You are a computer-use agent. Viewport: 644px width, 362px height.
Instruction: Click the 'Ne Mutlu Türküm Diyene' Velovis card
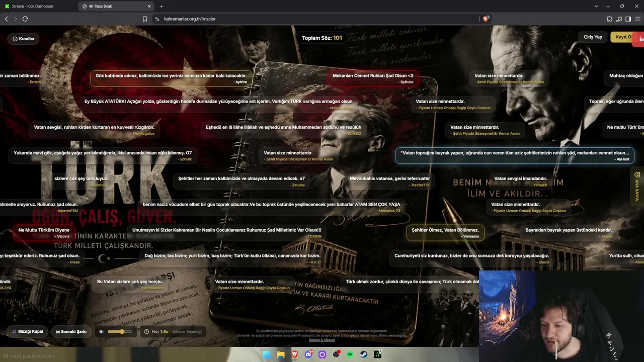[x=44, y=233]
